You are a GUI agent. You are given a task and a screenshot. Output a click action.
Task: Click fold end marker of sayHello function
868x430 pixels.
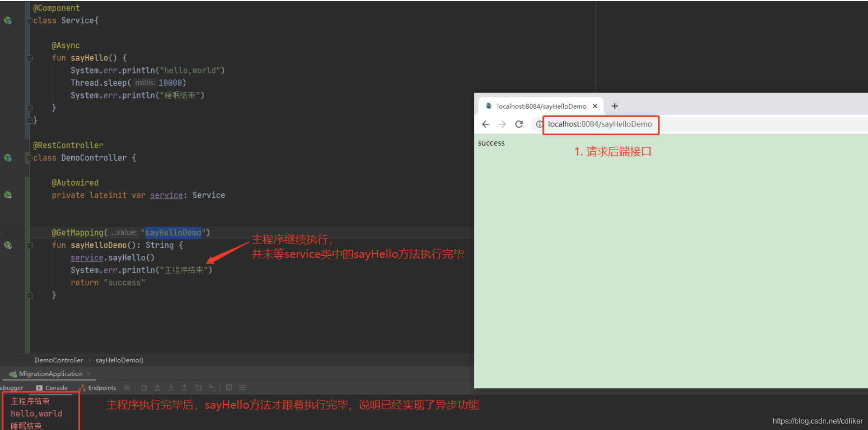click(30, 108)
